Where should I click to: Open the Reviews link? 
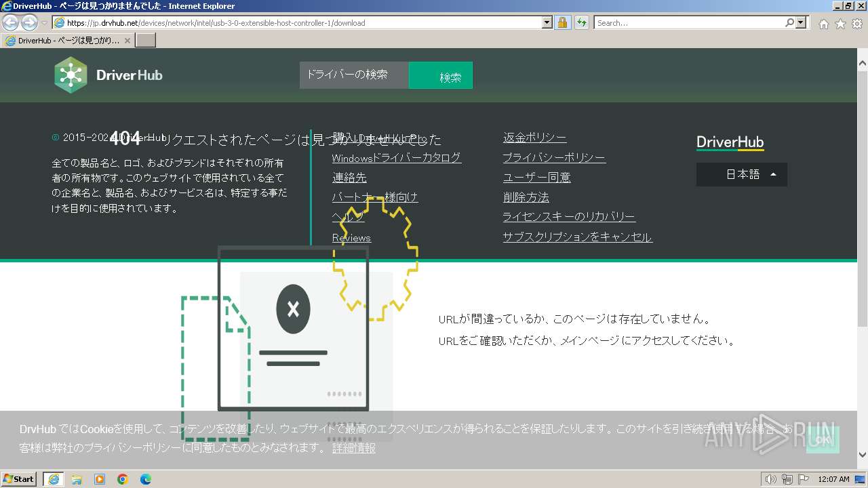[351, 238]
